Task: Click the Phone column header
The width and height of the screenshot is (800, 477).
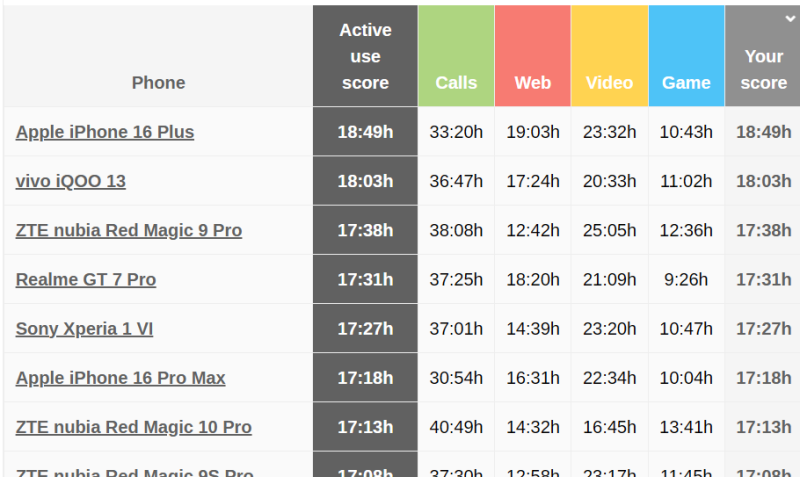Action: [x=158, y=56]
